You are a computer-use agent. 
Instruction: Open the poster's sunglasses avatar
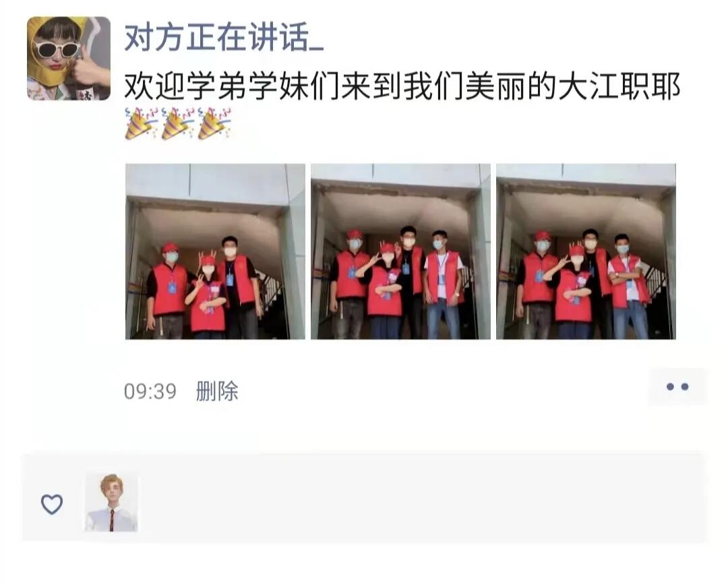click(69, 59)
